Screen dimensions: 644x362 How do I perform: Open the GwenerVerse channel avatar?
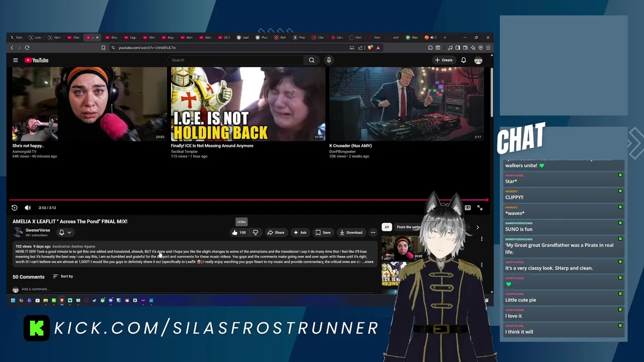pos(18,232)
